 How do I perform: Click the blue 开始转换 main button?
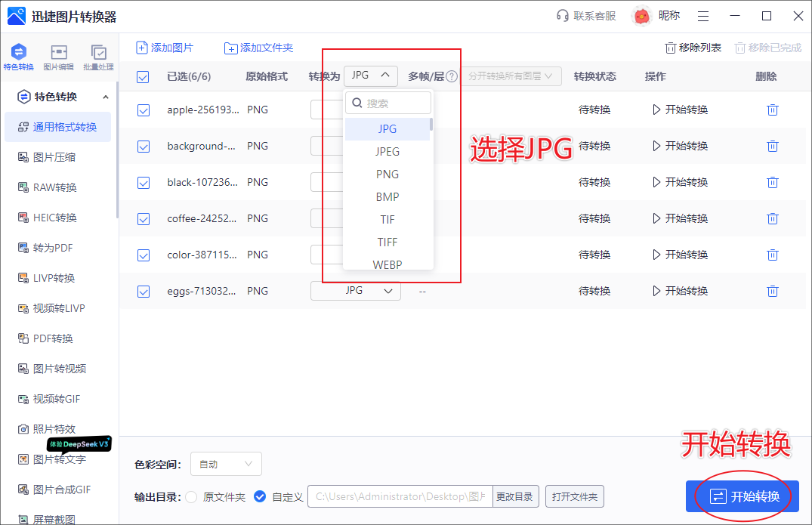[x=742, y=496]
